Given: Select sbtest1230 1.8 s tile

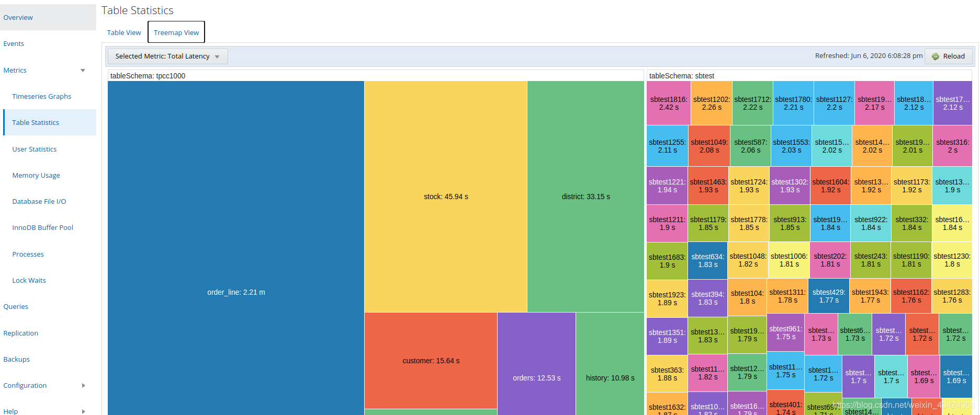Looking at the screenshot, I should (x=952, y=260).
